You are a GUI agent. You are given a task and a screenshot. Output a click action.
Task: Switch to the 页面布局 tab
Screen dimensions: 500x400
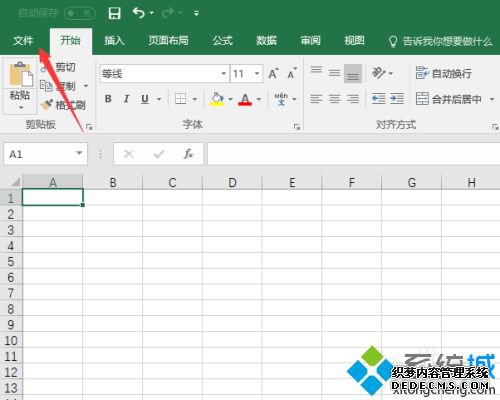168,41
